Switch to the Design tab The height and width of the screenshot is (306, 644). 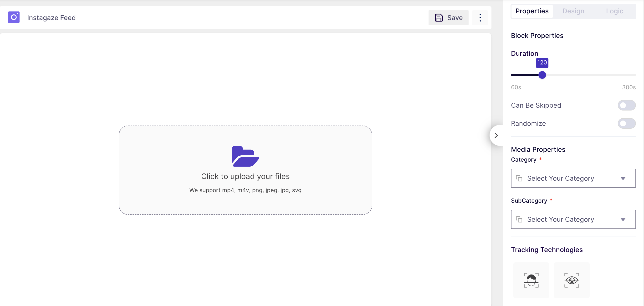(573, 11)
